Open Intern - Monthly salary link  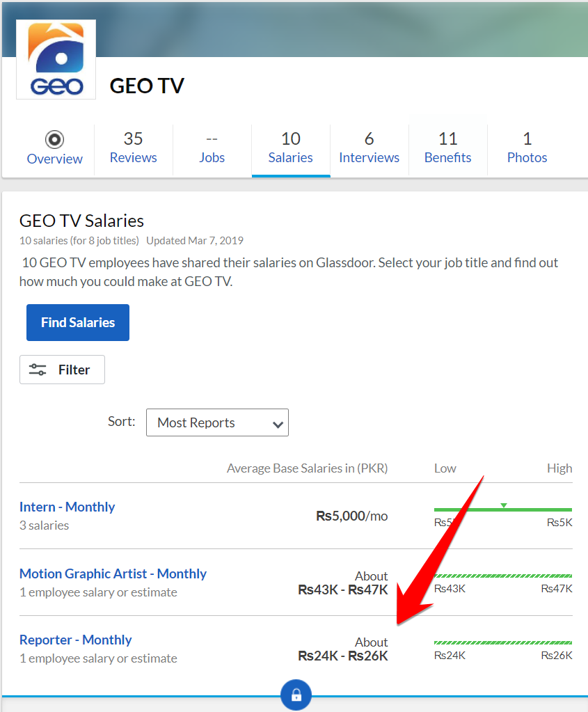[67, 507]
